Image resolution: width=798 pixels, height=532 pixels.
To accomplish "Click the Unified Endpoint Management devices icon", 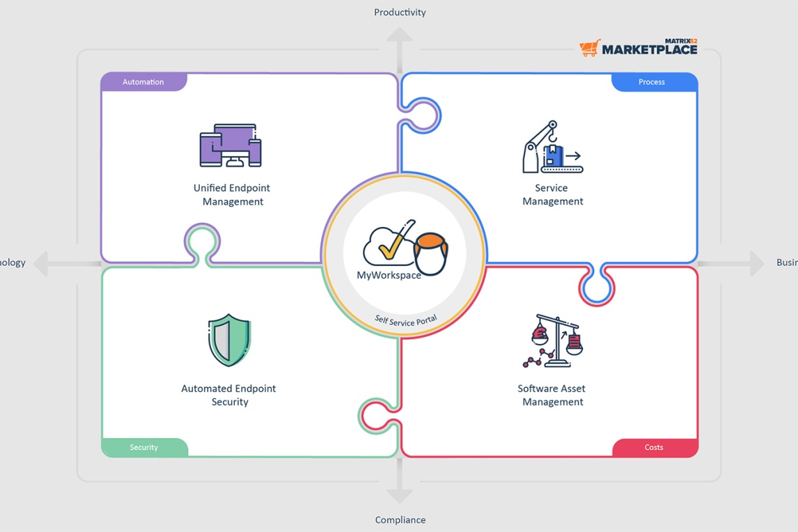I will pos(230,146).
